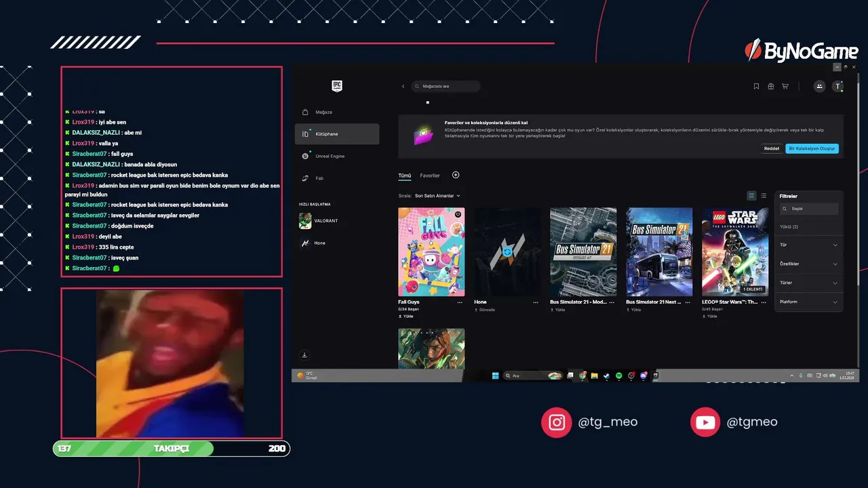Open the friends list icon
This screenshot has width=868, height=488.
[x=820, y=86]
